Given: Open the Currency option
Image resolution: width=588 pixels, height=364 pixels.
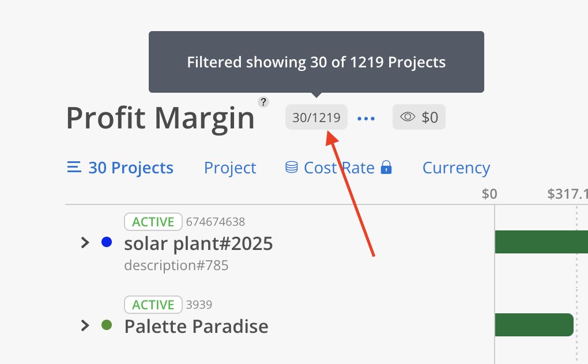Looking at the screenshot, I should click(456, 168).
